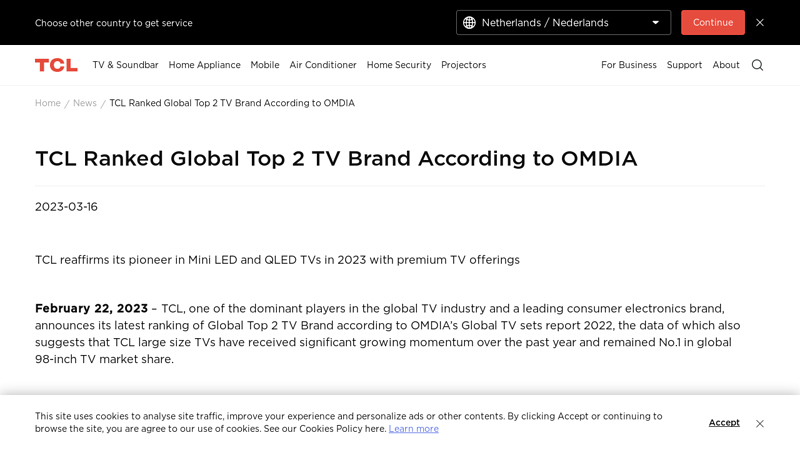Click 'Choose other country to get service' text
The image size is (800, 450).
pyautogui.click(x=114, y=23)
